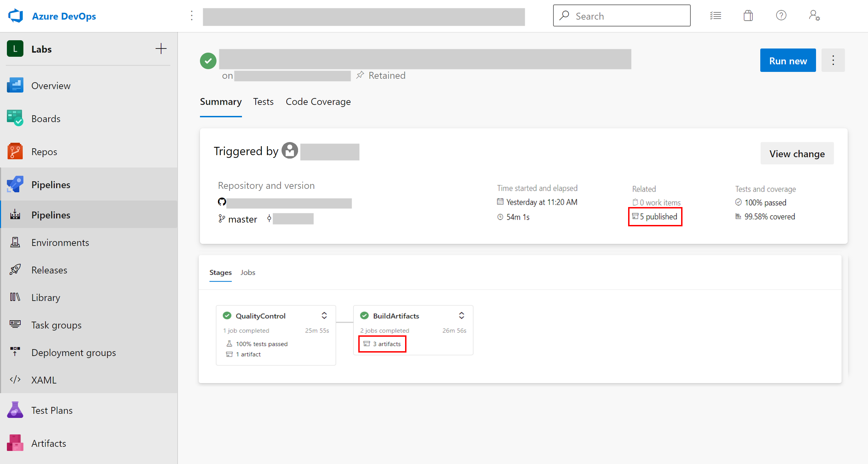Focus the Search input field
868x464 pixels.
click(x=622, y=16)
